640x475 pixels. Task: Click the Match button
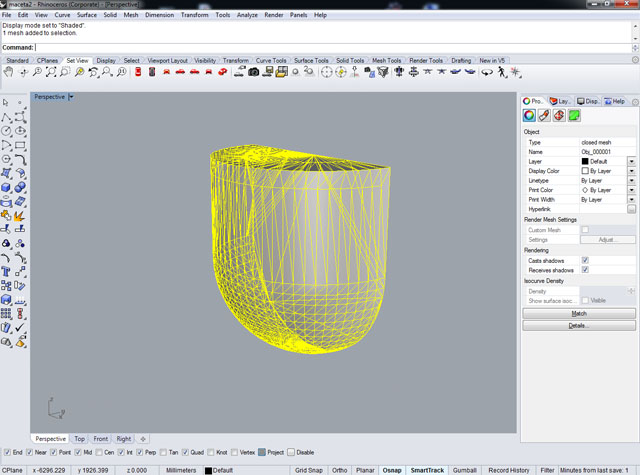click(579, 313)
